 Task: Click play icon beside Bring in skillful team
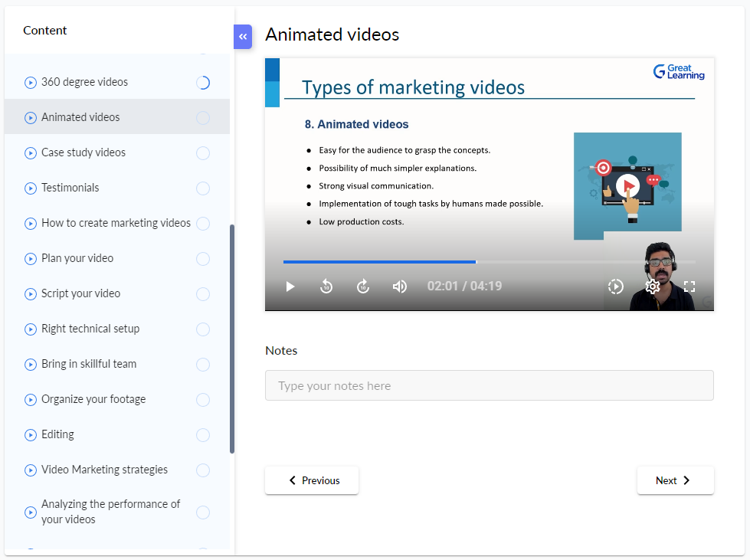pyautogui.click(x=30, y=365)
